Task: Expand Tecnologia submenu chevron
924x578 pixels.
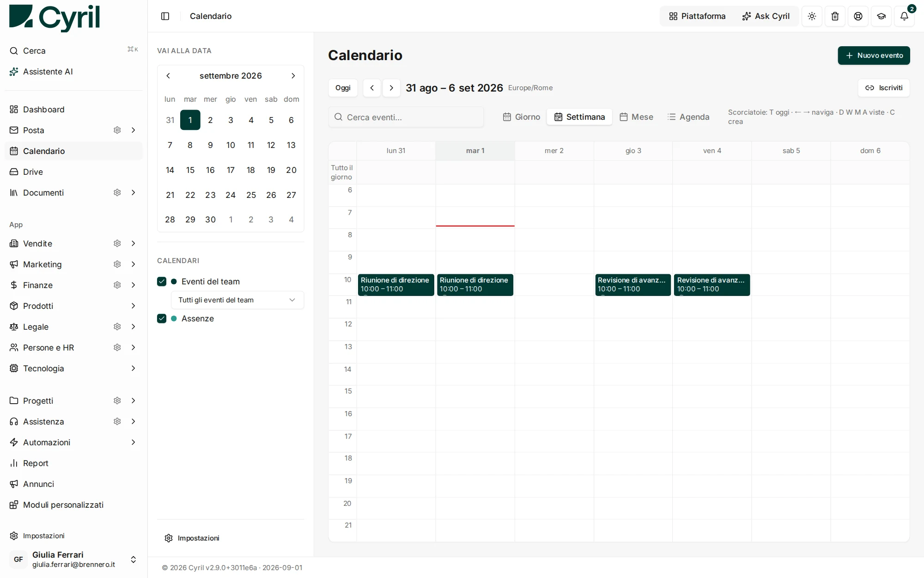Action: 134,369
